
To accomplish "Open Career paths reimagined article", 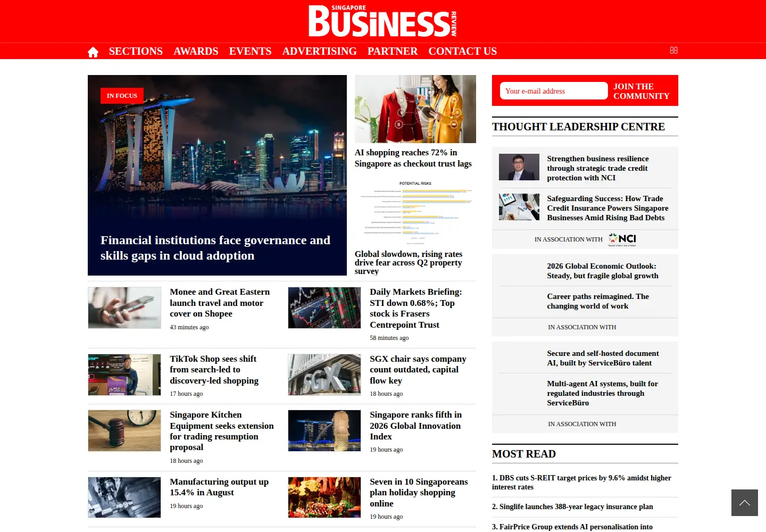I will pos(598,301).
